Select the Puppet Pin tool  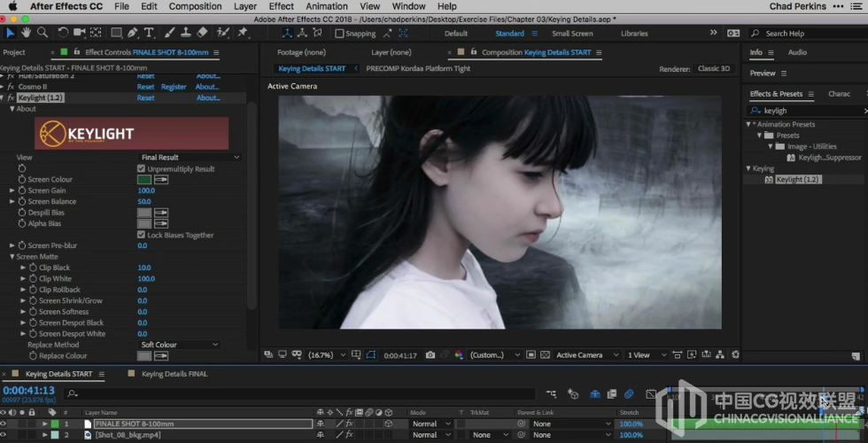[x=243, y=33]
